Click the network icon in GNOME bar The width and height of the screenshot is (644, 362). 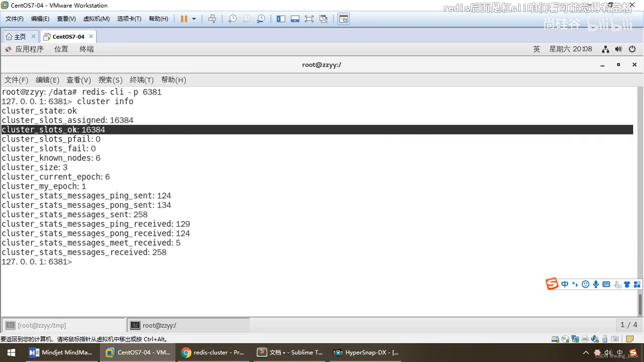(x=605, y=49)
